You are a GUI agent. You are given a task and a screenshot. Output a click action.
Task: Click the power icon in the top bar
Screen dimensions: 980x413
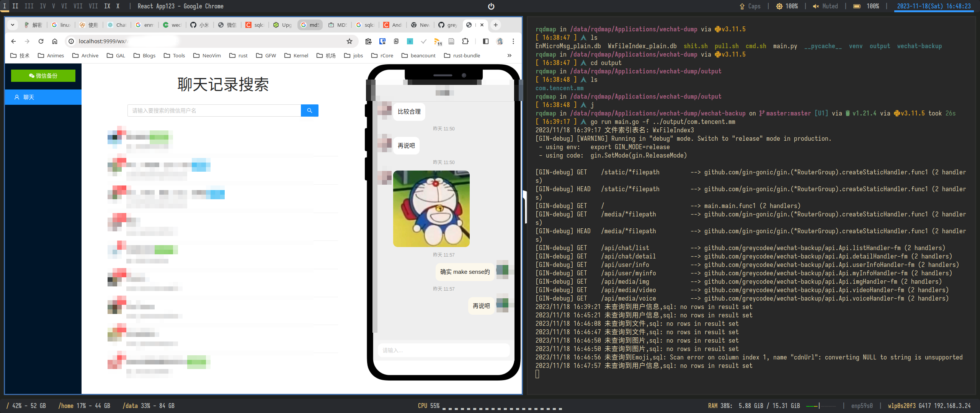[x=491, y=6]
